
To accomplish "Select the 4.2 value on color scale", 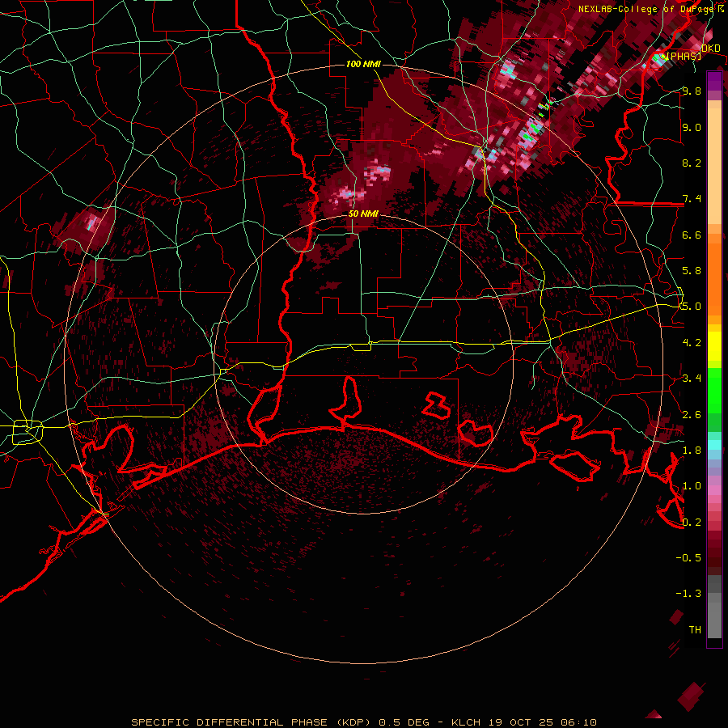I will coord(692,343).
